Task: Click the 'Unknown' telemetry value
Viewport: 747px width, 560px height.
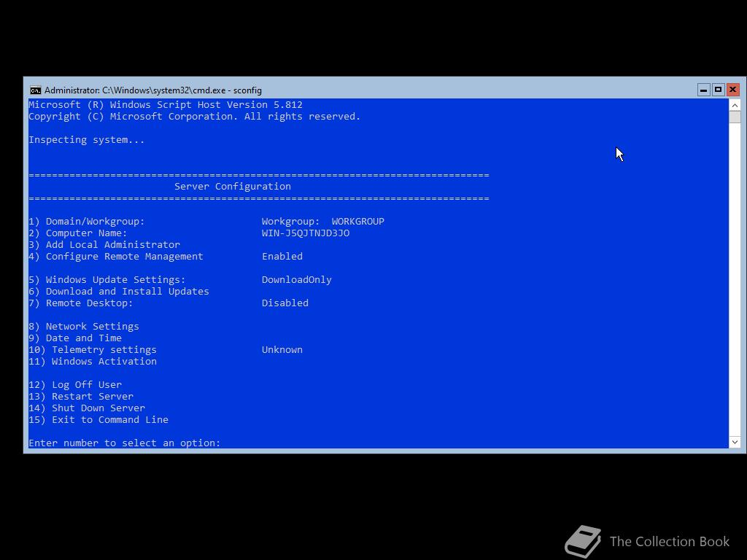Action: tap(282, 350)
